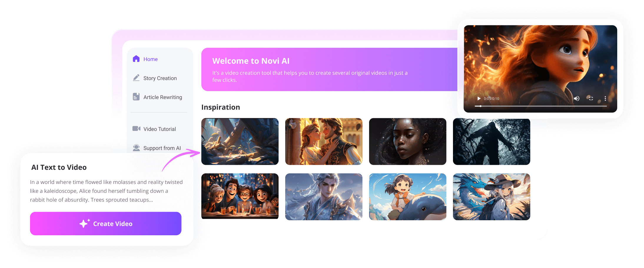This screenshot has height=268, width=644.
Task: Select the forest cave inspiration thumbnail
Action: click(x=240, y=142)
